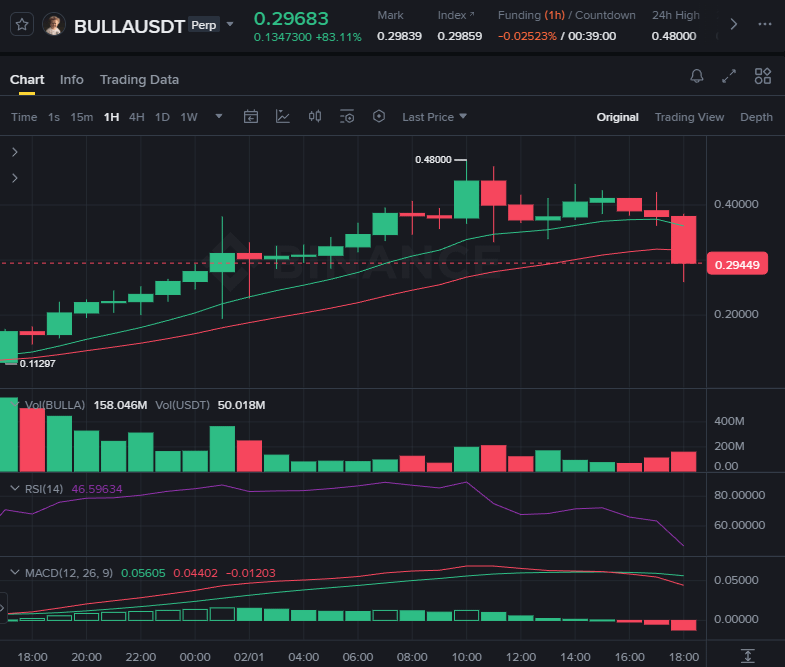This screenshot has height=667, width=785.
Task: Switch to Depth chart view
Action: coord(756,117)
